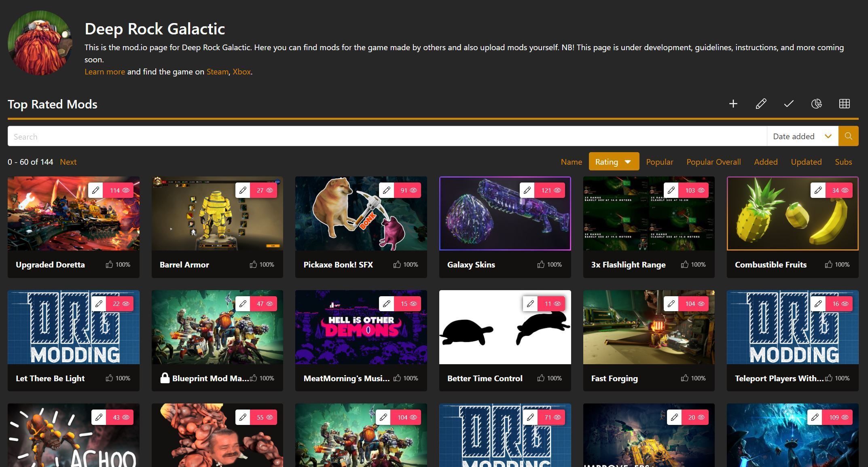The height and width of the screenshot is (467, 868).
Task: Click thumbs up icon on Better Time Control
Action: pos(541,378)
